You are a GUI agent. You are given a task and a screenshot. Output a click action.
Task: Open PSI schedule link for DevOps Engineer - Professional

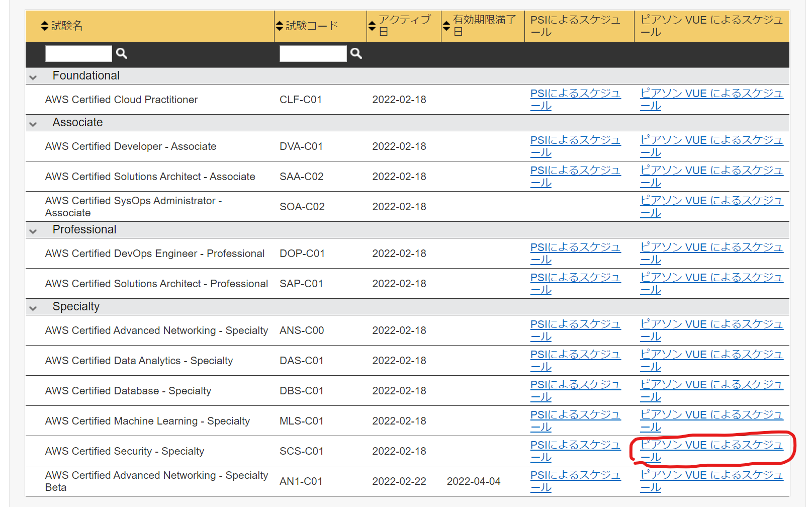(x=576, y=253)
